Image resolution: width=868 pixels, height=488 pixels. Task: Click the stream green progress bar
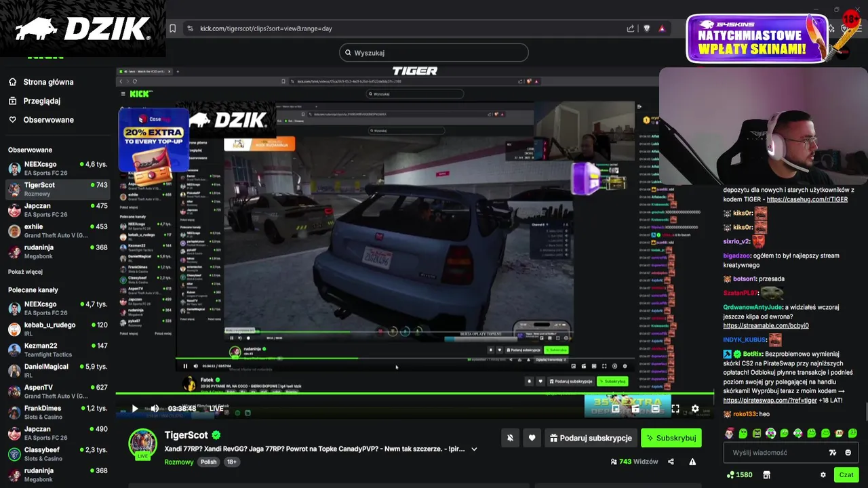coord(415,393)
